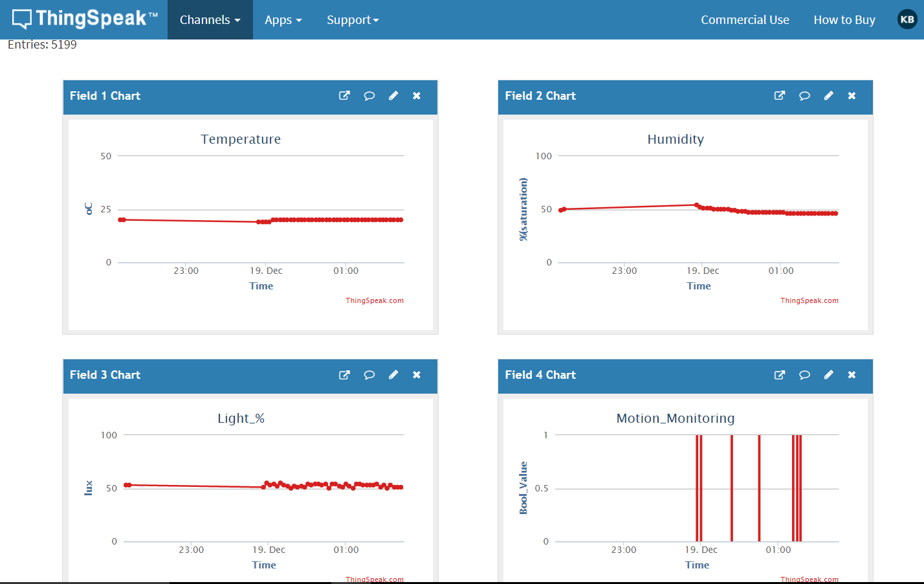Click the ThingSpeak logo

click(x=85, y=19)
